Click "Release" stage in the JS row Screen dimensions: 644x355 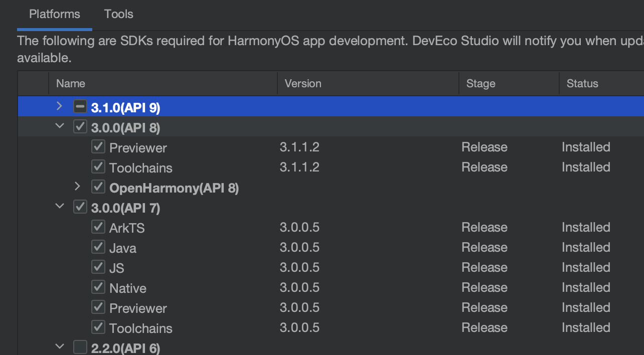(485, 267)
